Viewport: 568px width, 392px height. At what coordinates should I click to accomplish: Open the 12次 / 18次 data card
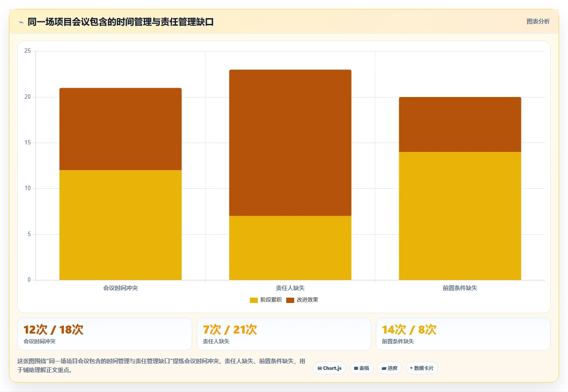105,334
